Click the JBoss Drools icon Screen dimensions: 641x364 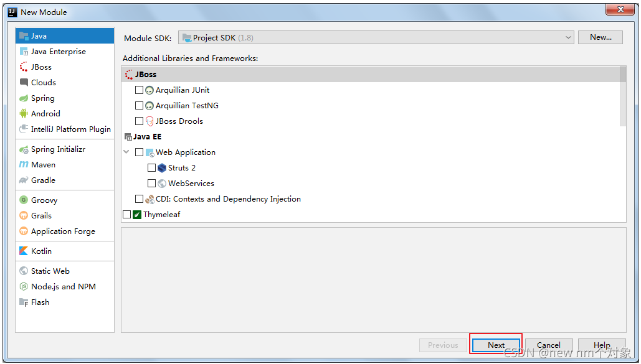click(x=150, y=121)
